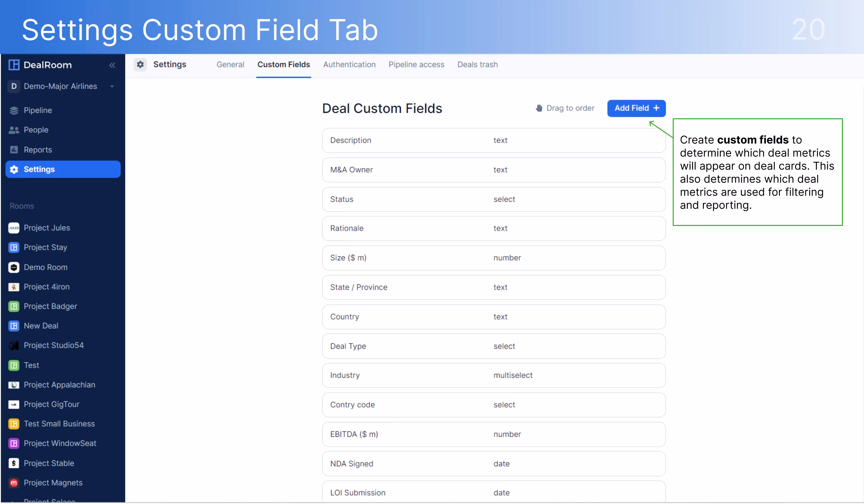This screenshot has width=864, height=504.
Task: Select the People icon in the sidebar
Action: point(14,130)
